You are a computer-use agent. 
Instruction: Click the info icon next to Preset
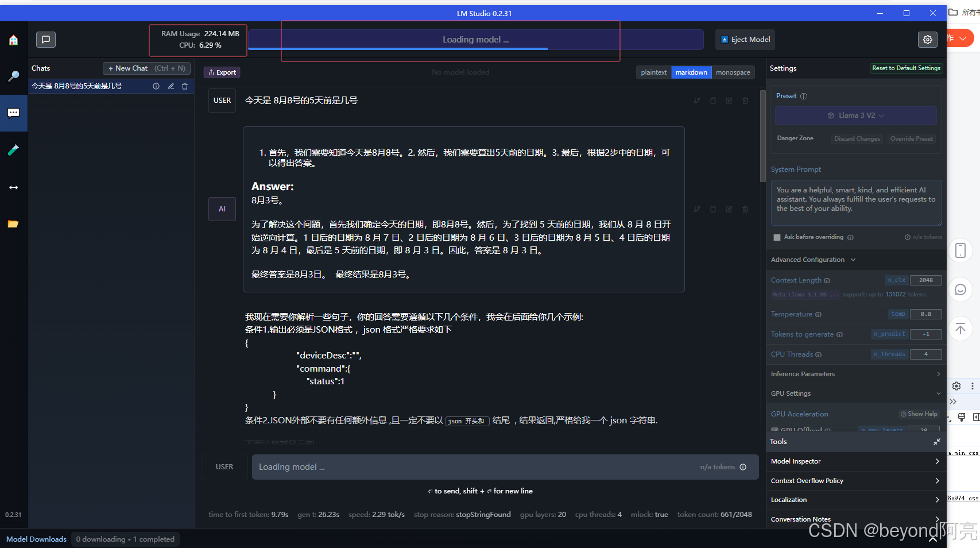[804, 97]
